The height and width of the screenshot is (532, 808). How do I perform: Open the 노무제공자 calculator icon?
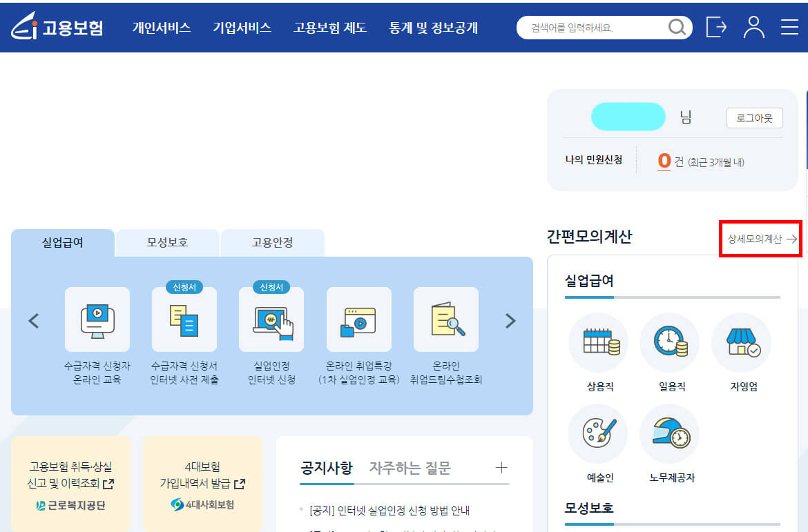coord(668,434)
